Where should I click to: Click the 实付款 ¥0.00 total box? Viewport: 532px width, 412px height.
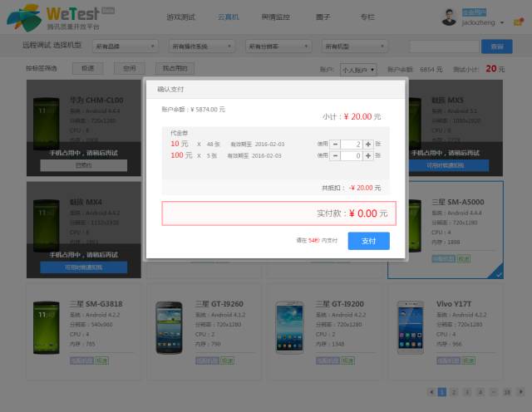pyautogui.click(x=278, y=213)
